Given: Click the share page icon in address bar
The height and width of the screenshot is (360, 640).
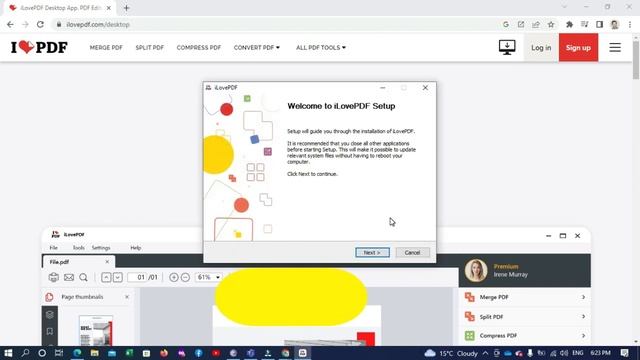Looking at the screenshot, I should coord(536,24).
